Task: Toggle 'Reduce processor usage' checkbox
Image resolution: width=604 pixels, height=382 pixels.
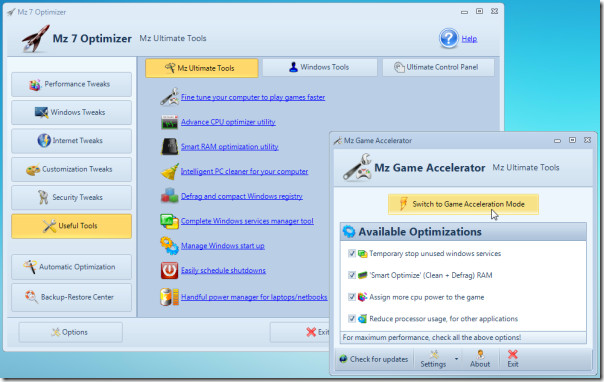Action: (351, 318)
